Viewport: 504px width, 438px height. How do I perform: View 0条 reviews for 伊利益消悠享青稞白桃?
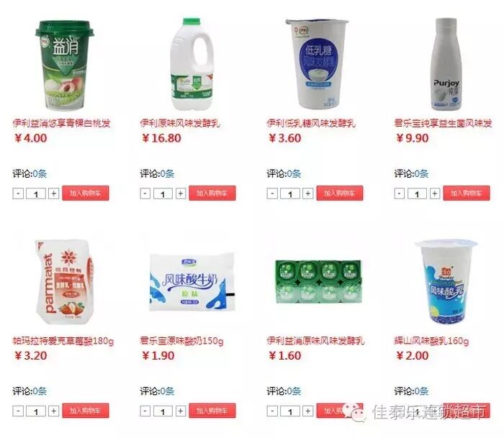coord(40,174)
